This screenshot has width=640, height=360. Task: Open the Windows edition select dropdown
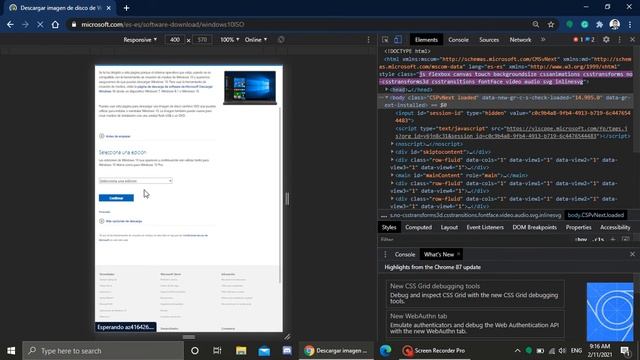pyautogui.click(x=136, y=181)
